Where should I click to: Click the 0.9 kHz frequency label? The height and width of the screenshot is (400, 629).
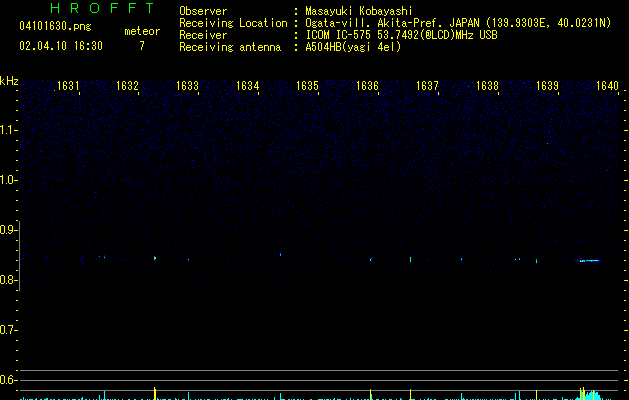8,230
